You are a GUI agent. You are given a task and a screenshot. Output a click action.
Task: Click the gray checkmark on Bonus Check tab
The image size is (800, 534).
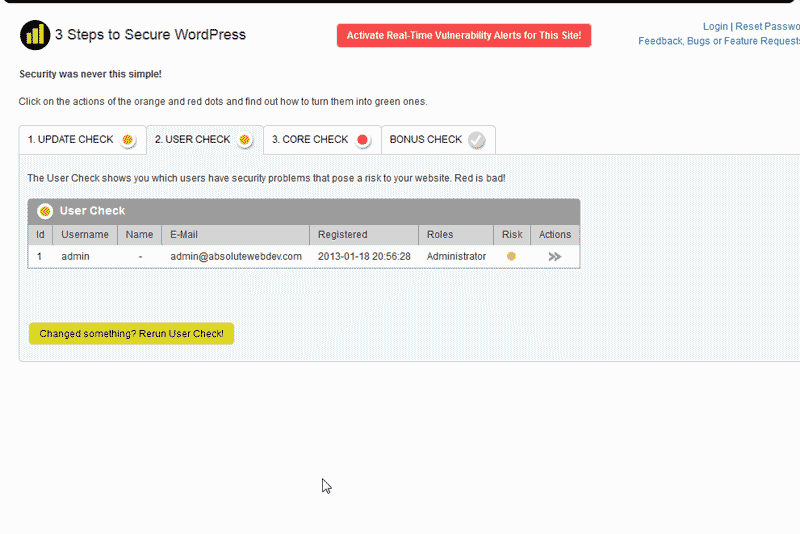[x=477, y=140]
